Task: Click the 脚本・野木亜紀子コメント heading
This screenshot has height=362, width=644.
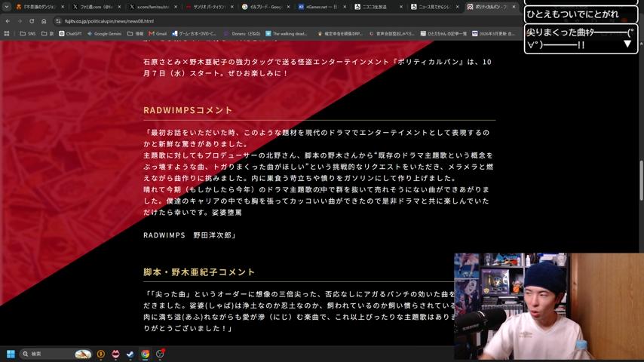Action: tap(199, 272)
